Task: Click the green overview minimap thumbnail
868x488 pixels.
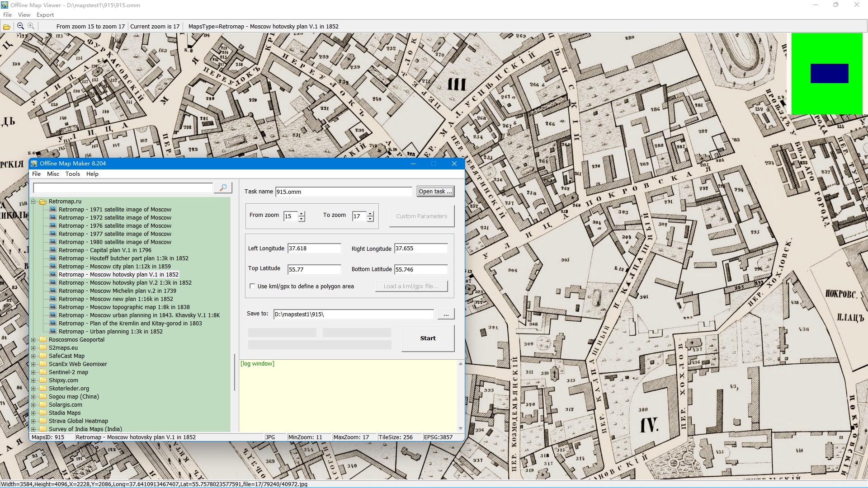Action: point(827,73)
